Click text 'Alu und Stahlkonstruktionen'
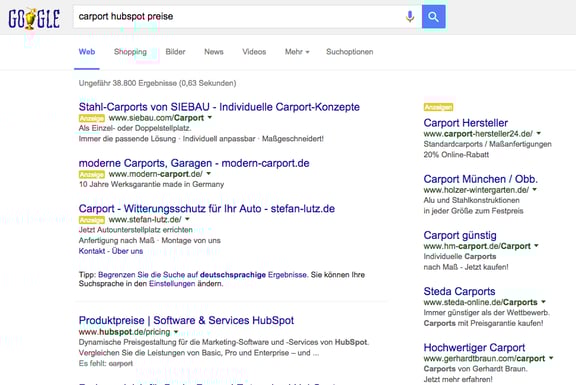The width and height of the screenshot is (576, 385). (x=471, y=200)
